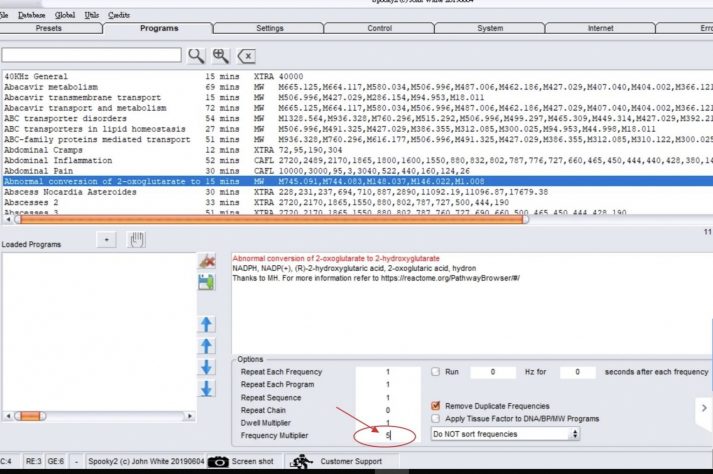Enable Apply Tissue Factor checkbox
The height and width of the screenshot is (474, 713).
point(436,419)
